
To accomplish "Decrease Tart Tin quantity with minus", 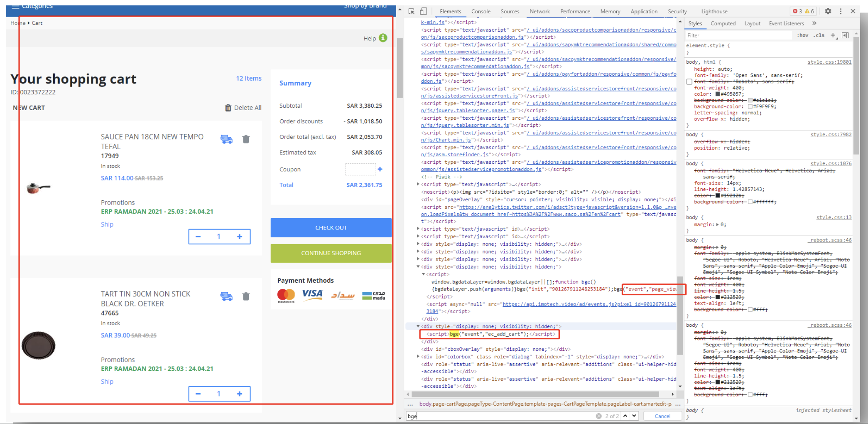I will click(198, 394).
